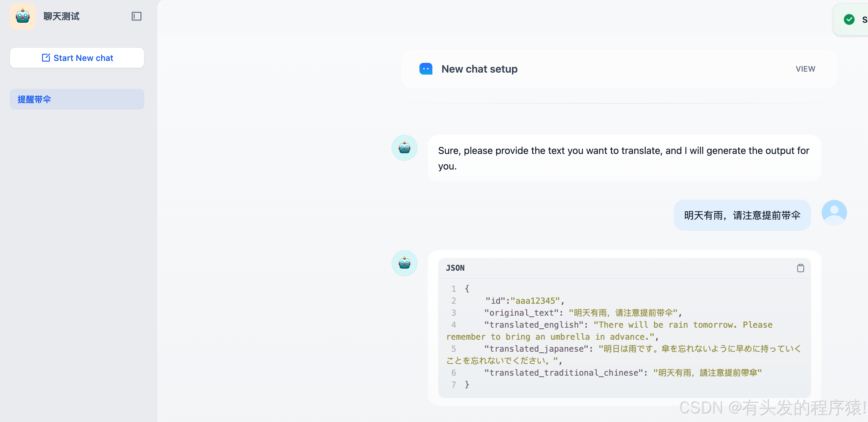Click the robot app logo in sidebar header
This screenshot has width=868, height=422.
[x=23, y=16]
